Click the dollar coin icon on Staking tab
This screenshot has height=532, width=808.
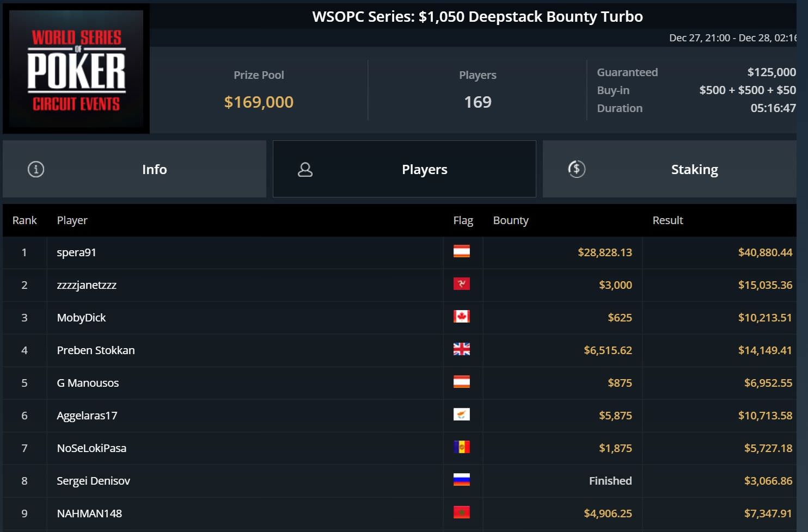click(577, 169)
